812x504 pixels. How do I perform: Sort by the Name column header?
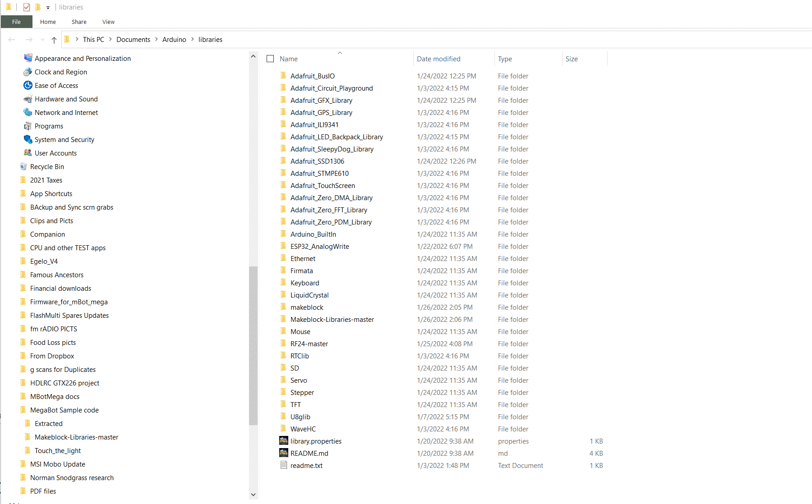click(289, 59)
